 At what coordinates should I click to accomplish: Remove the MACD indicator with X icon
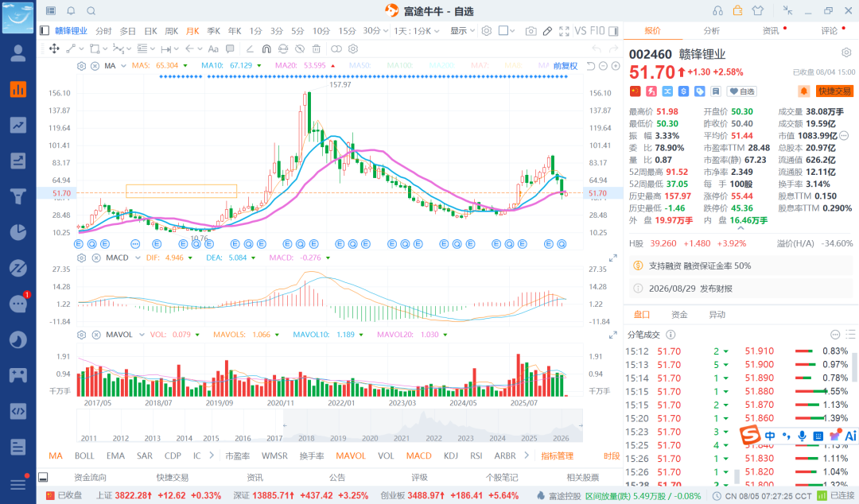click(96, 258)
